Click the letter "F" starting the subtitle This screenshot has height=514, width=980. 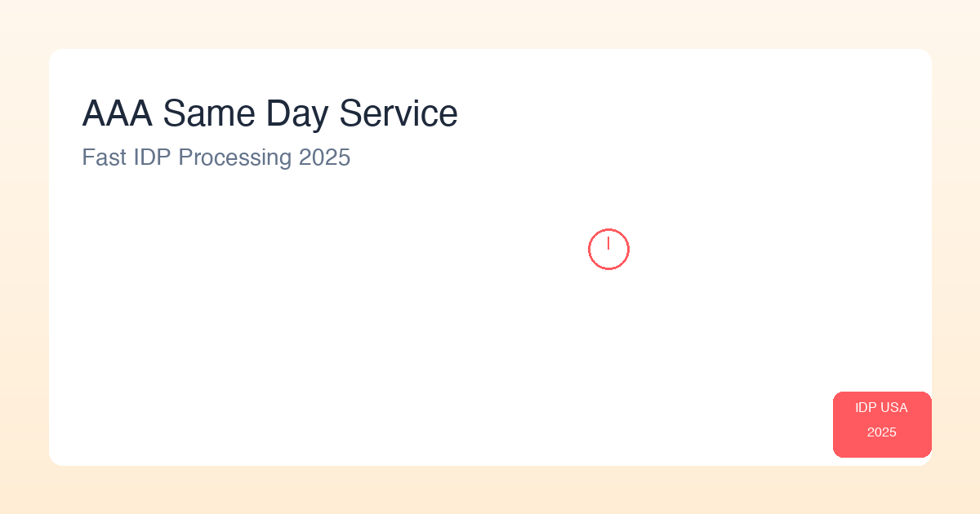pos(87,157)
